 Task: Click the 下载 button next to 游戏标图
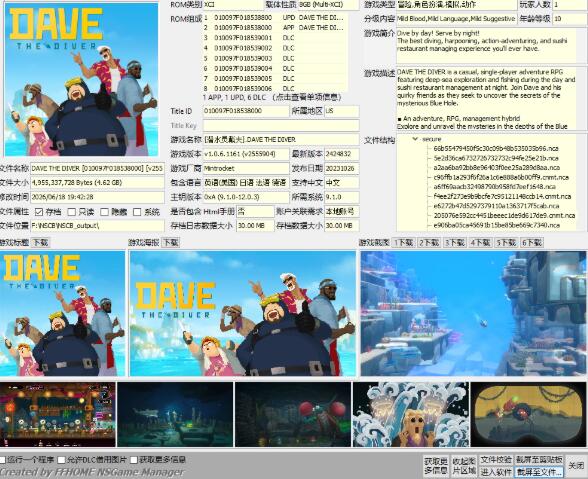[x=40, y=243]
